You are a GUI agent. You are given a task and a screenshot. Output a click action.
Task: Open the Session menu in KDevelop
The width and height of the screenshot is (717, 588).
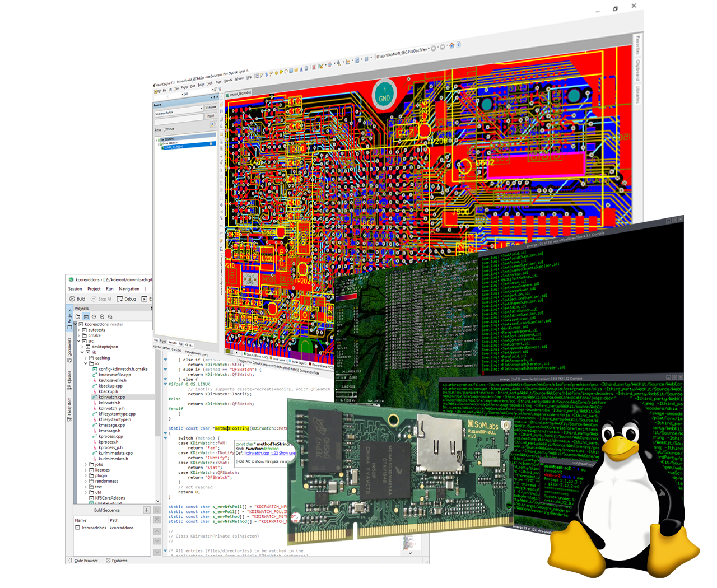point(75,289)
